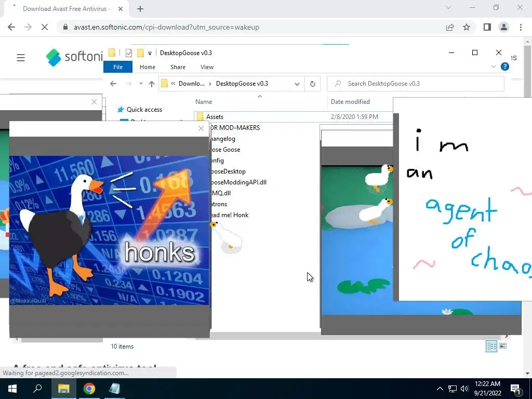Screen dimensions: 532x399
Task: Open address bar history dropdown
Action: pyautogui.click(x=297, y=84)
